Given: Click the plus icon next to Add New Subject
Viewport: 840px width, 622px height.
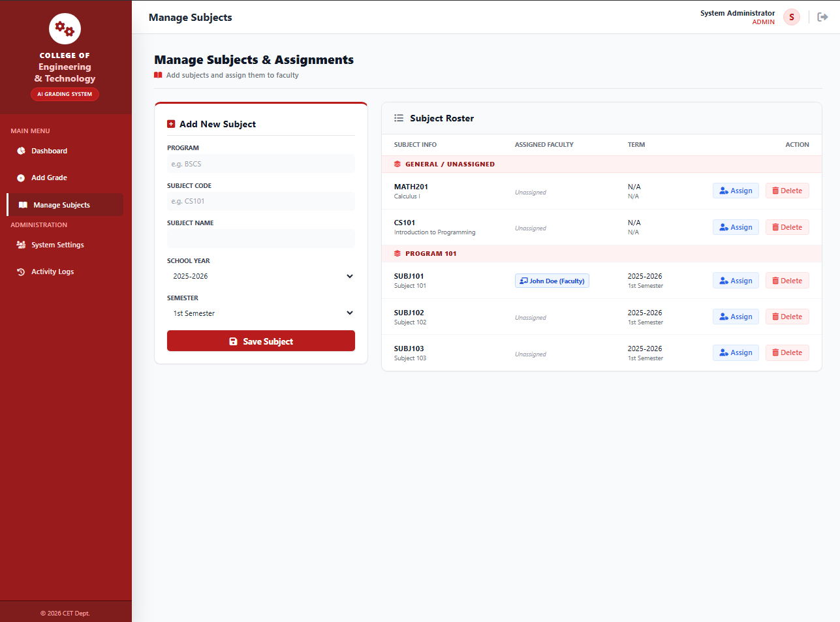Looking at the screenshot, I should click(171, 123).
